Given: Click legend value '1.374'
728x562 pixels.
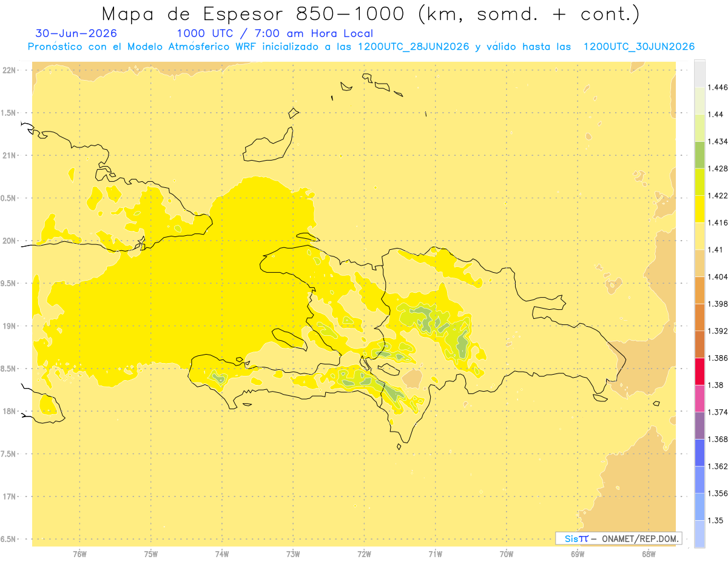Looking at the screenshot, I should point(719,412).
